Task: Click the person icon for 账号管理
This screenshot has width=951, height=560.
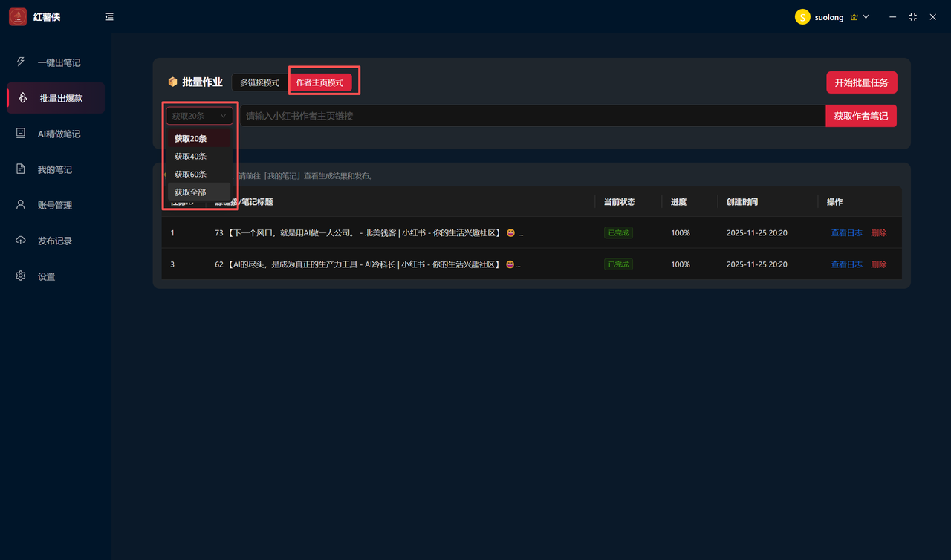Action: pos(21,205)
